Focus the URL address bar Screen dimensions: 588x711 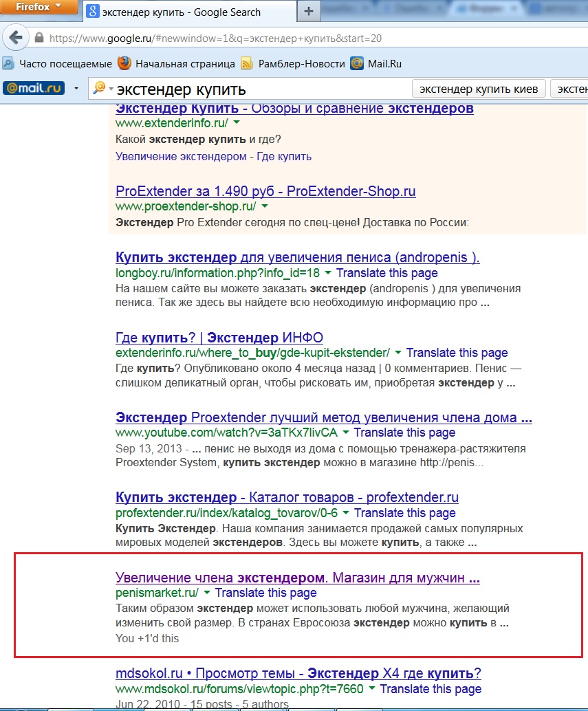coord(308,38)
